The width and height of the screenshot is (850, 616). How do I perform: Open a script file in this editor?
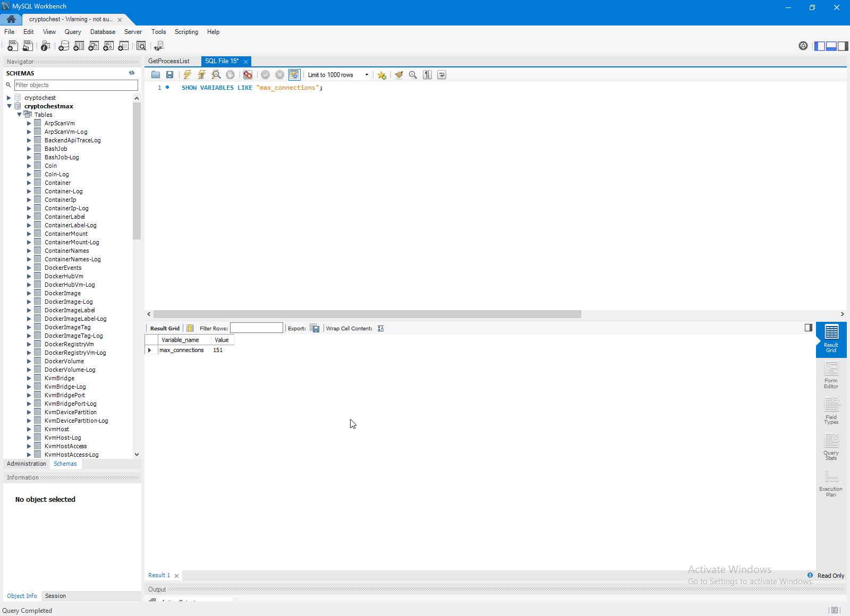(156, 75)
